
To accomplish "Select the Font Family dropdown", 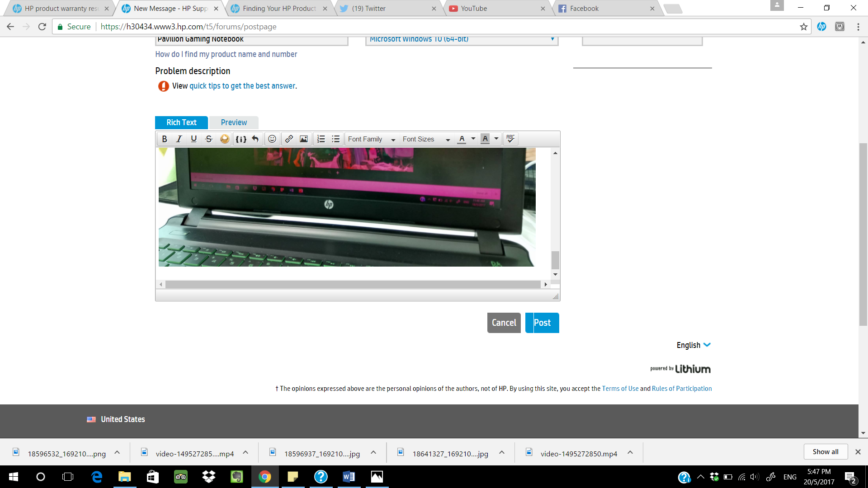I will tap(370, 139).
